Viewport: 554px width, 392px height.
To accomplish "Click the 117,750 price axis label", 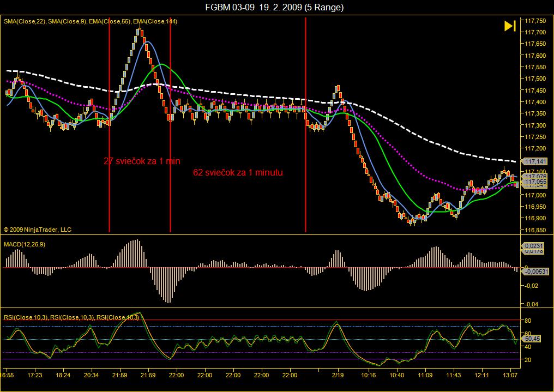I will point(535,21).
